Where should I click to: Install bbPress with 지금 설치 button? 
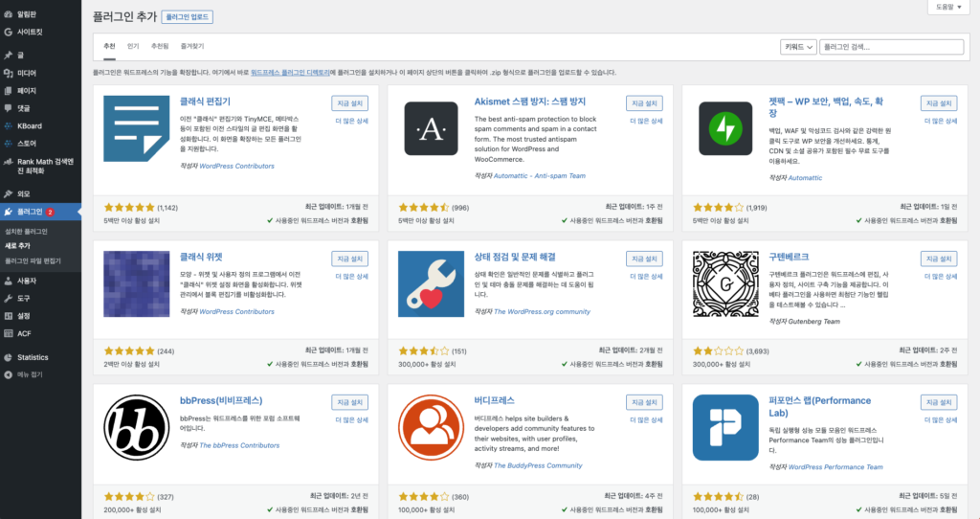pyautogui.click(x=350, y=402)
